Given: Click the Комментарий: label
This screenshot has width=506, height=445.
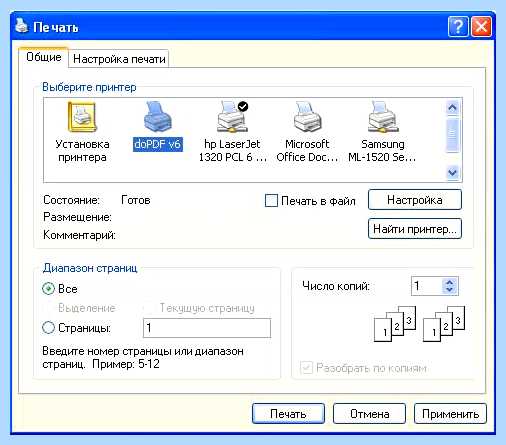Looking at the screenshot, I should pos(79,235).
